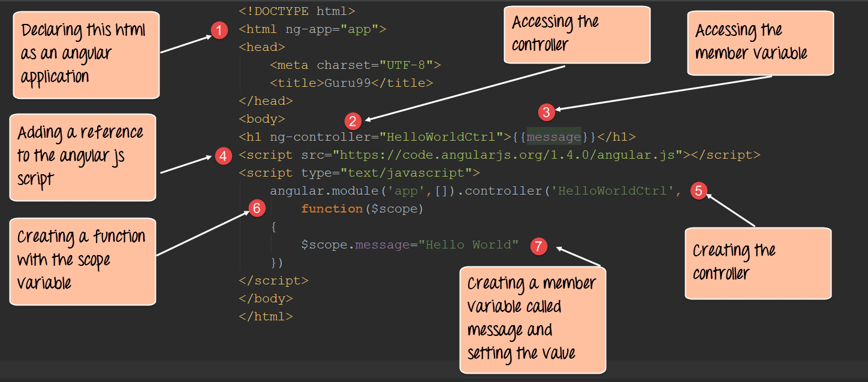Click the 'Adding a reference to the angular js script' callout
The image size is (868, 382).
click(x=83, y=157)
